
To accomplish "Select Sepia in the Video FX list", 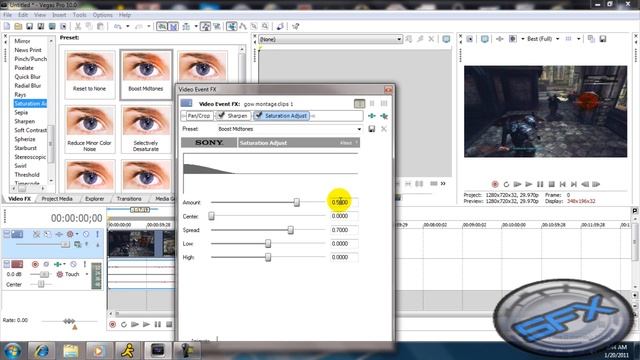I will tap(21, 112).
